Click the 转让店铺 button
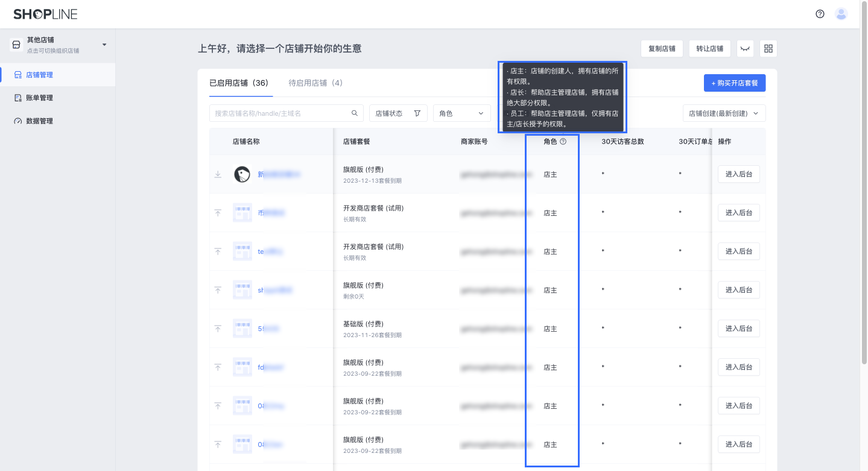 click(x=710, y=49)
